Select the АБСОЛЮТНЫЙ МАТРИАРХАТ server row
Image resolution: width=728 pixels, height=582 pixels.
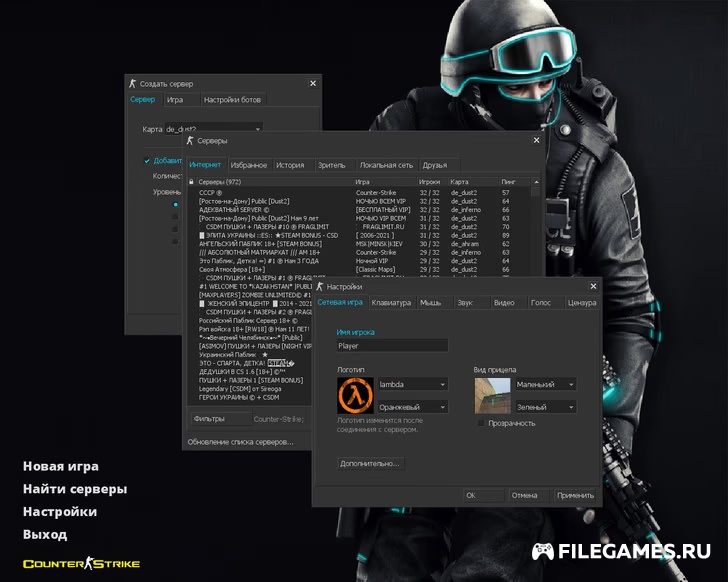click(x=360, y=252)
